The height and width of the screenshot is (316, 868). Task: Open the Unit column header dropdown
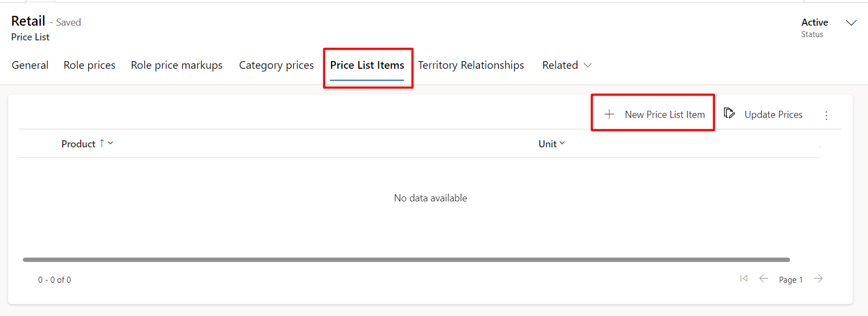562,144
